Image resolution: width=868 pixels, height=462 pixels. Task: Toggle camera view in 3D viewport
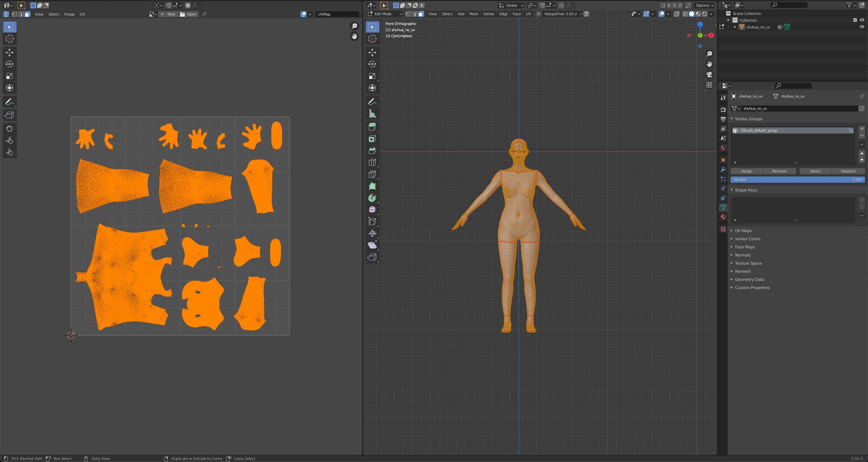(709, 75)
